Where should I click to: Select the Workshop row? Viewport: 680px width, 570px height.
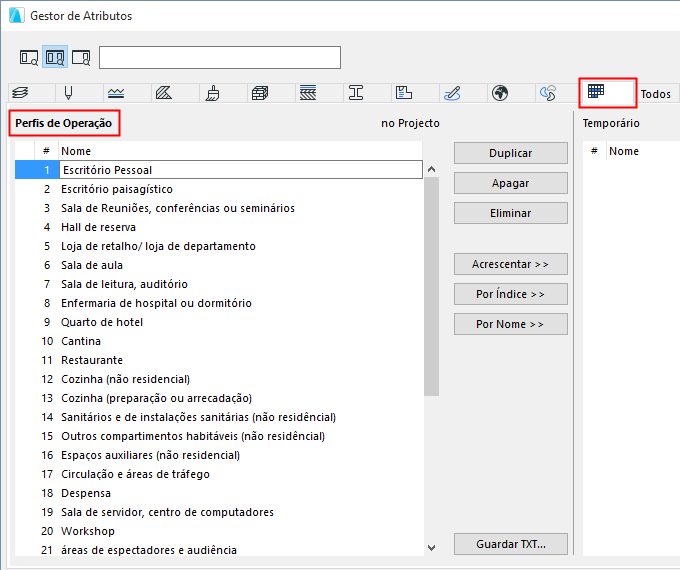219,531
